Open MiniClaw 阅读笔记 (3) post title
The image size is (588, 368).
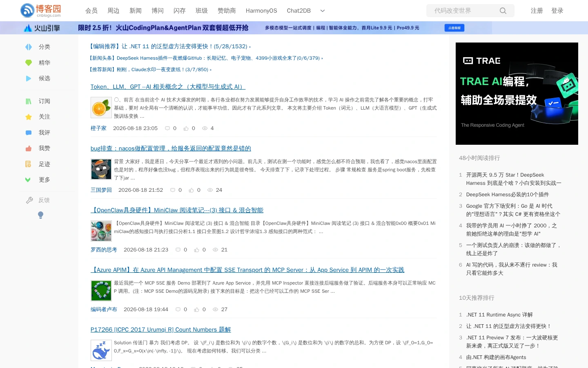(177, 210)
